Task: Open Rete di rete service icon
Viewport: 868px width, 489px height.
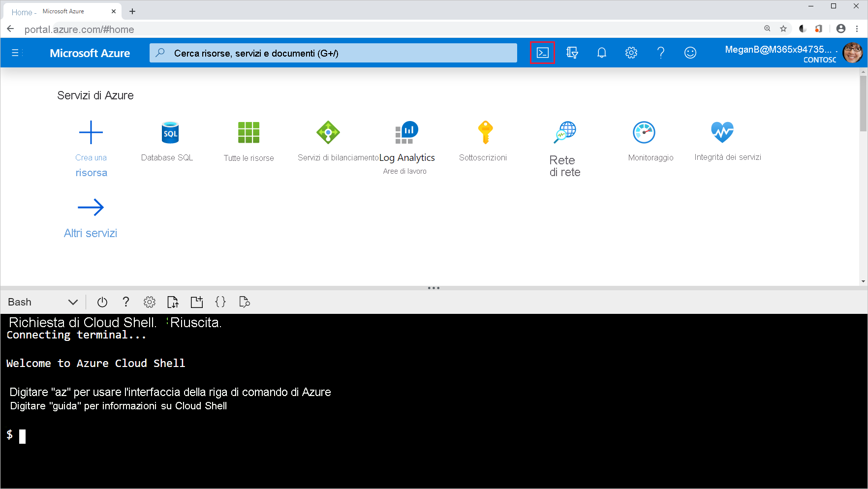Action: pyautogui.click(x=564, y=132)
